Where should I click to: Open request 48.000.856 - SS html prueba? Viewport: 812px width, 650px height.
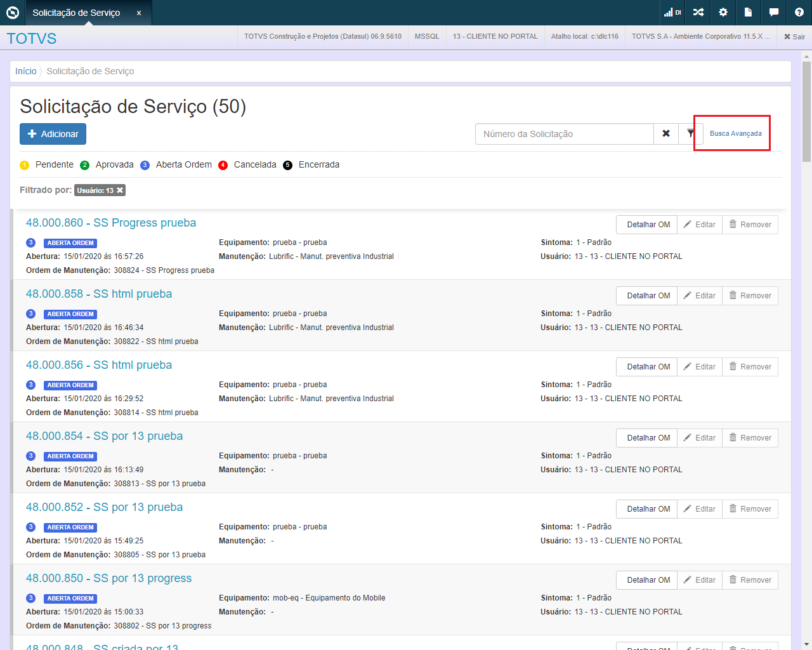99,365
